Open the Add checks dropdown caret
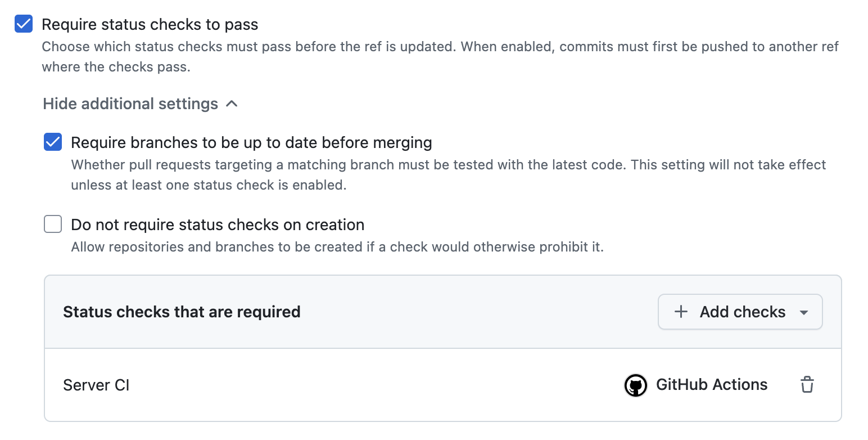 click(x=804, y=312)
